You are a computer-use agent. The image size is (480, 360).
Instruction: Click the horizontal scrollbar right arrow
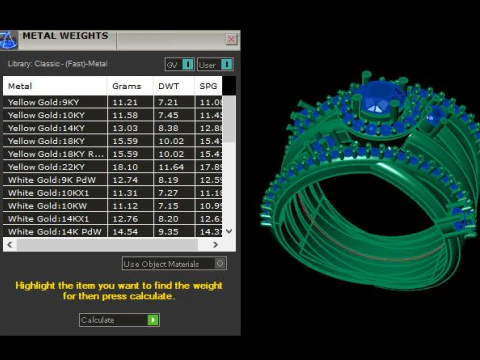click(215, 245)
